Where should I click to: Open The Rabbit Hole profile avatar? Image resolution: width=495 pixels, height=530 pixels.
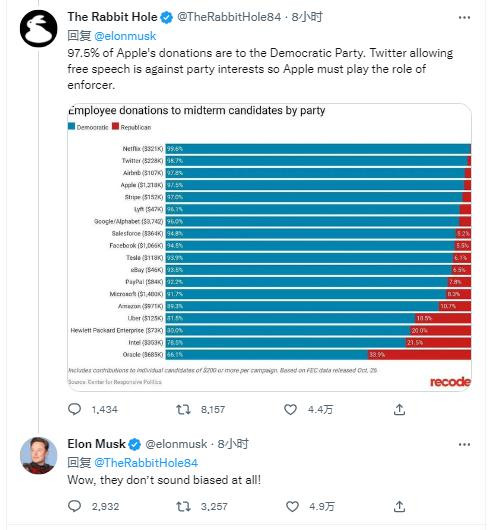click(39, 28)
